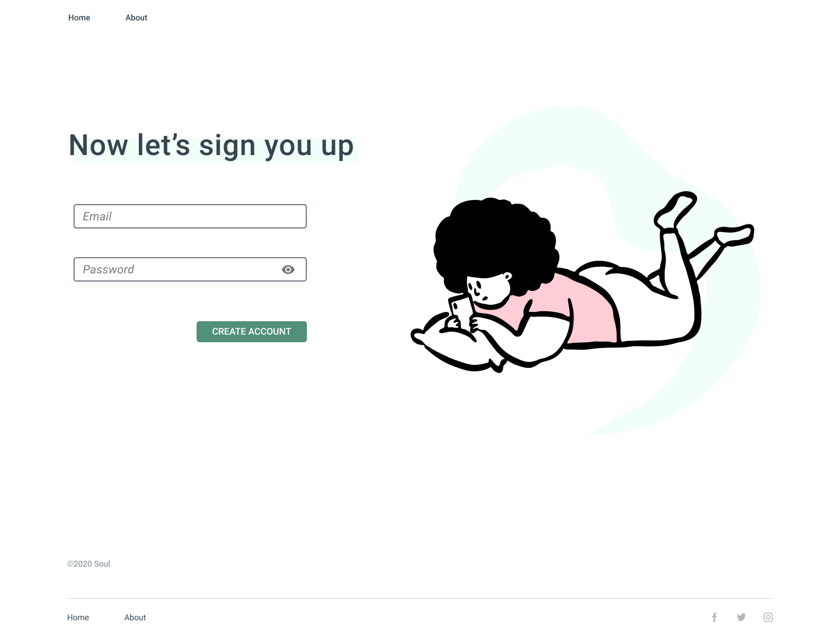Open the Facebook icon in the footer

(714, 617)
